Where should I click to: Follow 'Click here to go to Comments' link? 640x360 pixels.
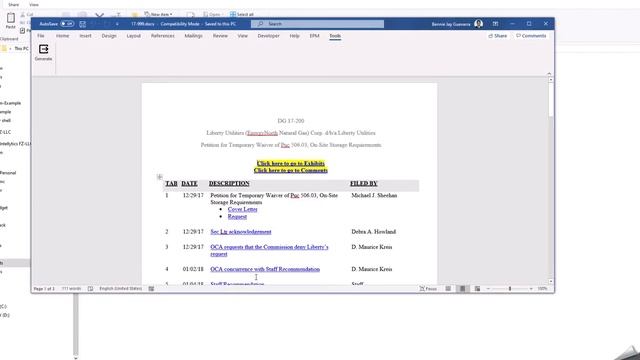tap(291, 170)
